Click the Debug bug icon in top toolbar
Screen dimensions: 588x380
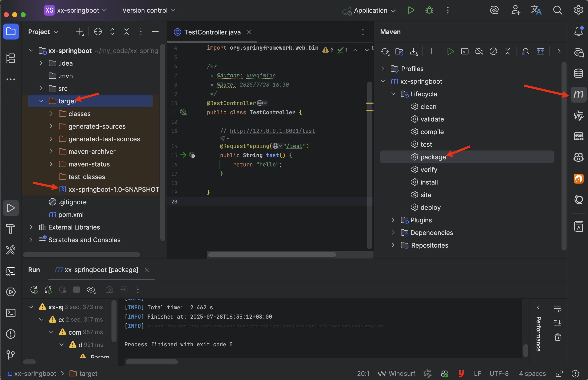tap(429, 10)
